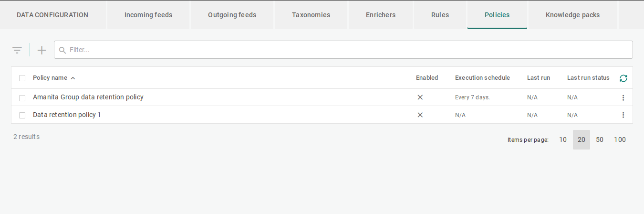The width and height of the screenshot is (644, 214).
Task: Focus the Filter text field
Action: click(348, 50)
